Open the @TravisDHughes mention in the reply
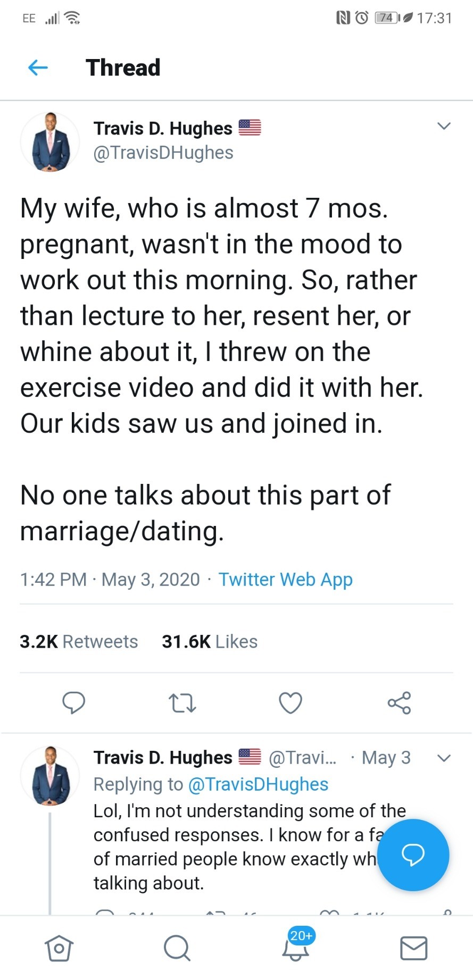The height and width of the screenshot is (980, 473). point(258,784)
